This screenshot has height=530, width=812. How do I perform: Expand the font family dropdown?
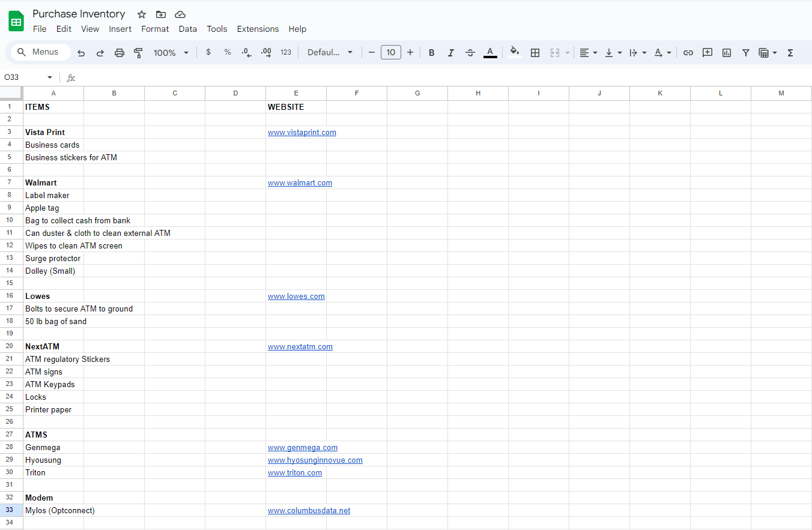point(330,53)
